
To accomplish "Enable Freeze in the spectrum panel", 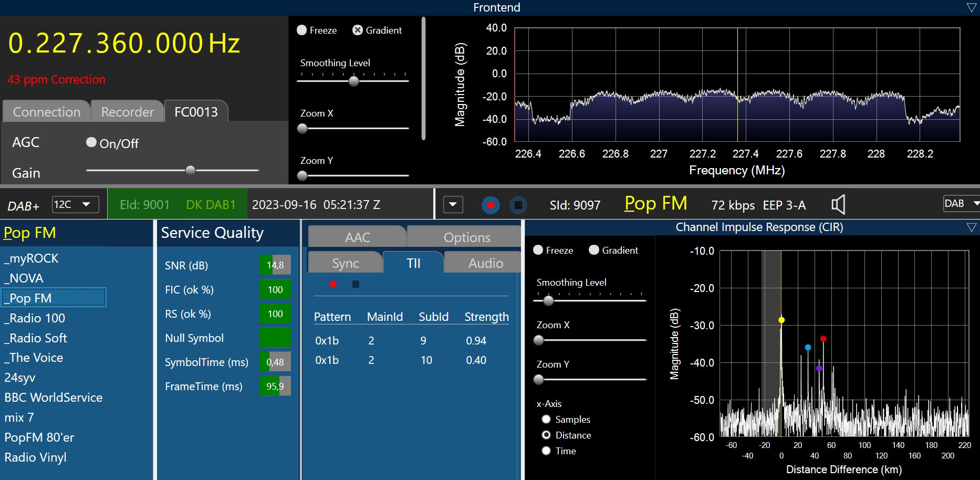I will [x=302, y=30].
